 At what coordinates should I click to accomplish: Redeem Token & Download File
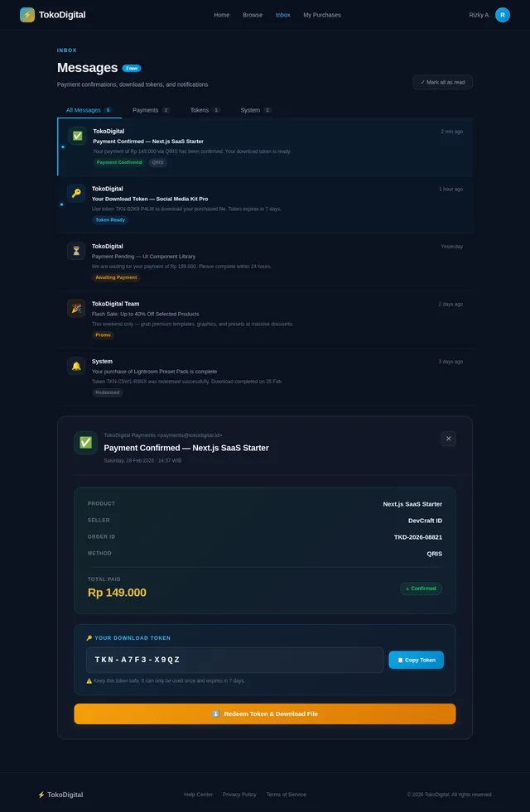point(265,714)
